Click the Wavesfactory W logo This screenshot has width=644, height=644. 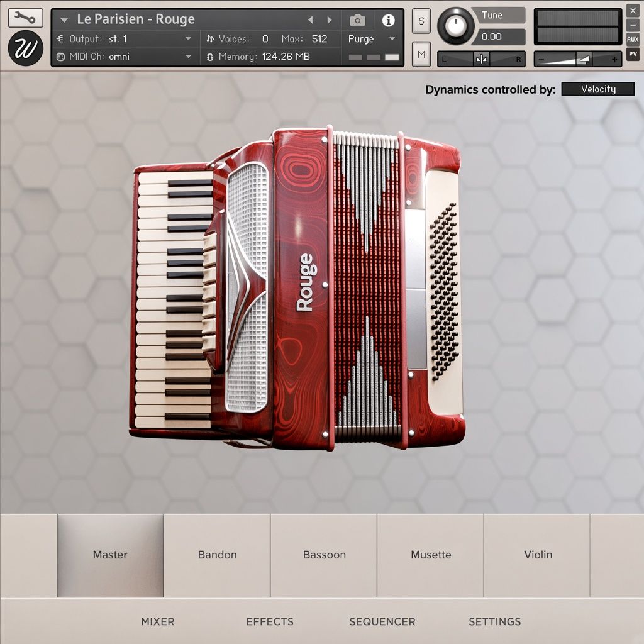pyautogui.click(x=25, y=48)
